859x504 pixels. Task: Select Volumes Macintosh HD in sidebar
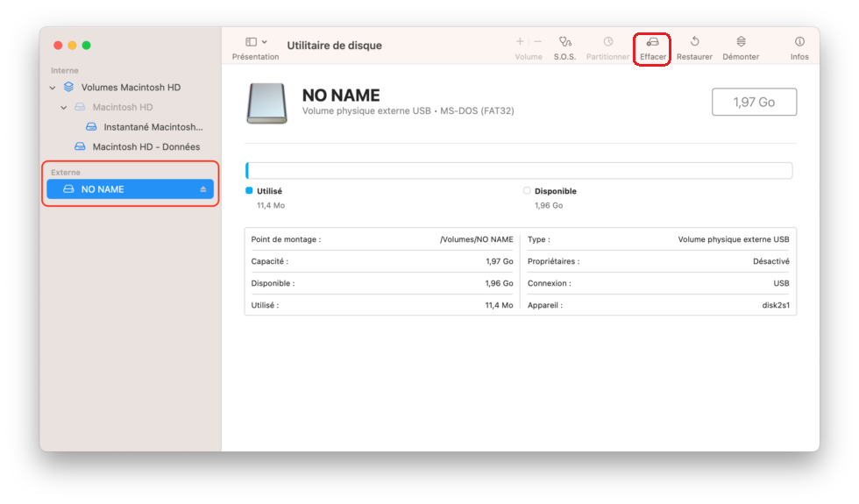131,88
